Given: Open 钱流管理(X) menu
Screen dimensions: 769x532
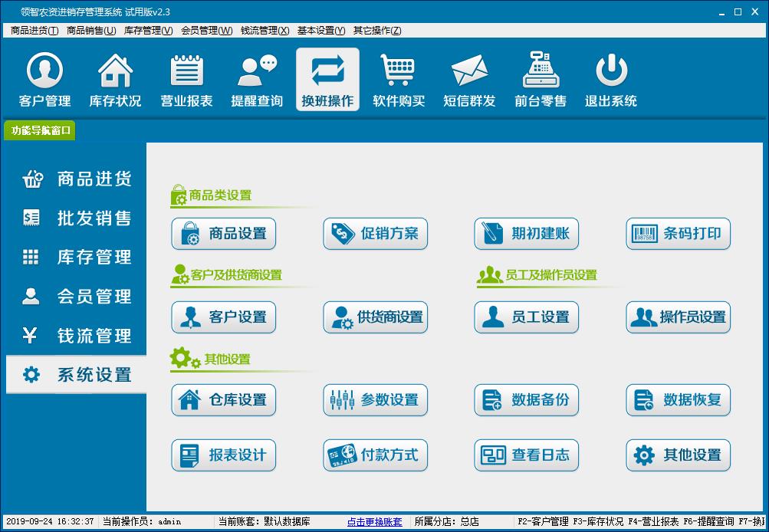Looking at the screenshot, I should (x=265, y=31).
